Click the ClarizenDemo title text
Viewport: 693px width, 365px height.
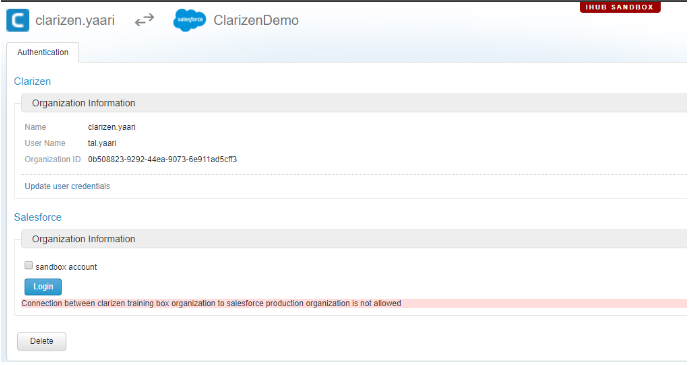click(256, 20)
